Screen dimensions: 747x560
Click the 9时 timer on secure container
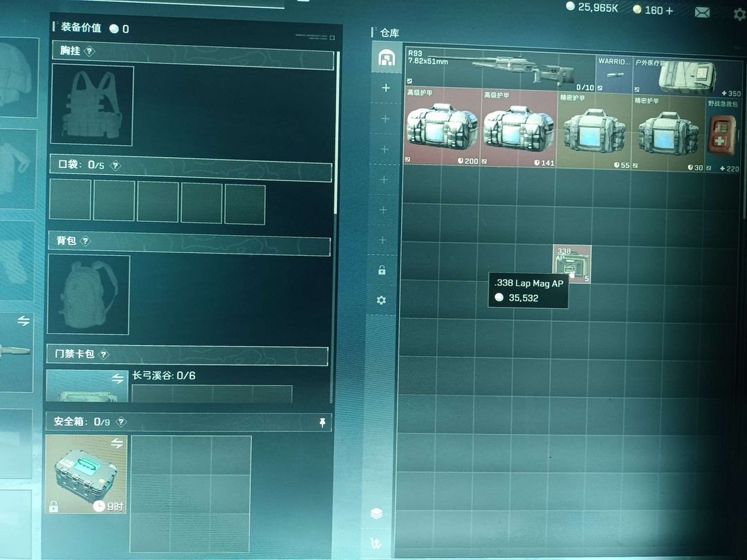point(109,505)
